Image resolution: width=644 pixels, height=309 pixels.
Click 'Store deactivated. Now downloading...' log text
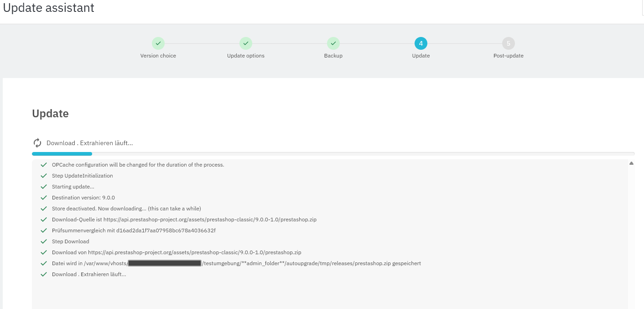126,209
